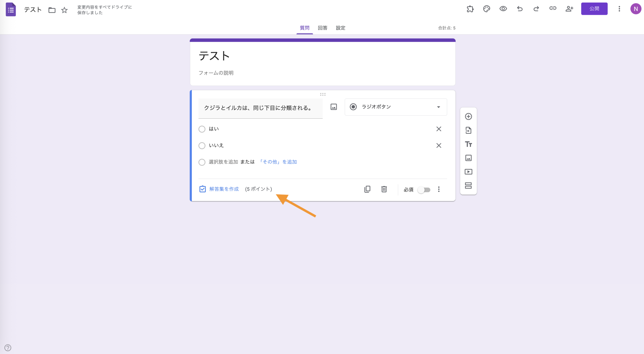644x354 pixels.
Task: Enable the 必須 required toggle
Action: (x=424, y=190)
